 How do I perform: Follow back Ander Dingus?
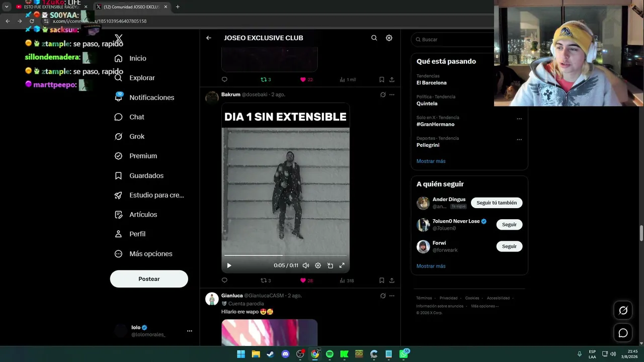click(x=497, y=203)
